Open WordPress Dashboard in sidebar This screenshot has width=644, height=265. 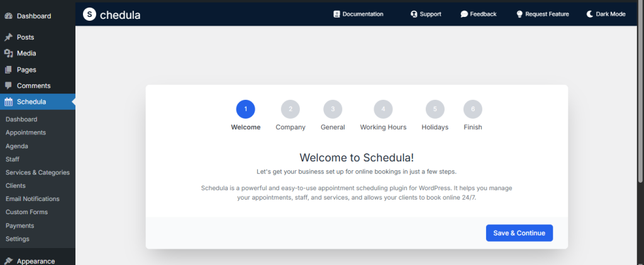point(33,16)
